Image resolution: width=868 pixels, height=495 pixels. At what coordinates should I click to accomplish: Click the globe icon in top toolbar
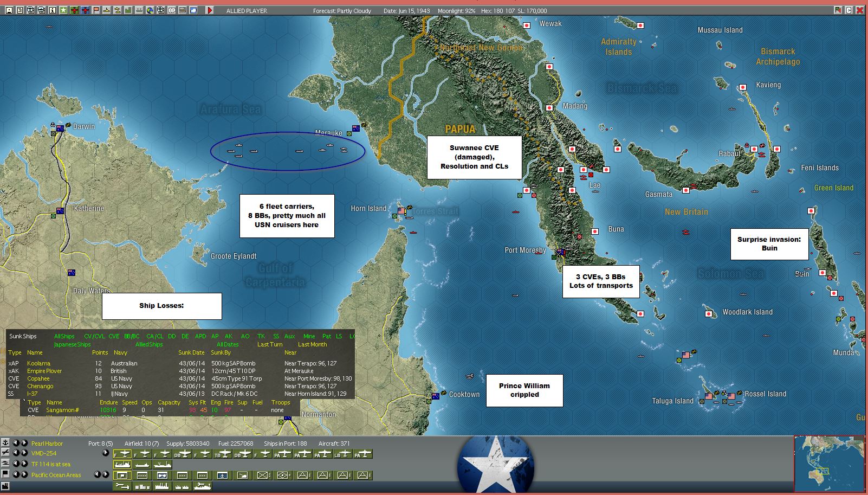point(150,10)
